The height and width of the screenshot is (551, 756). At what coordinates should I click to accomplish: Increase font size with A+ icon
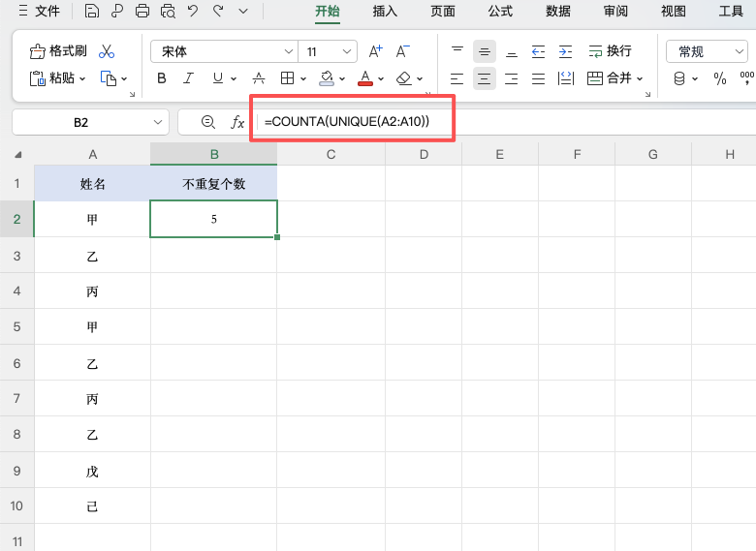[x=376, y=51]
